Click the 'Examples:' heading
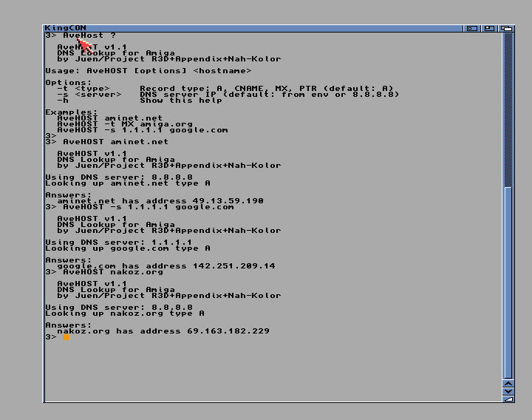 click(x=72, y=112)
